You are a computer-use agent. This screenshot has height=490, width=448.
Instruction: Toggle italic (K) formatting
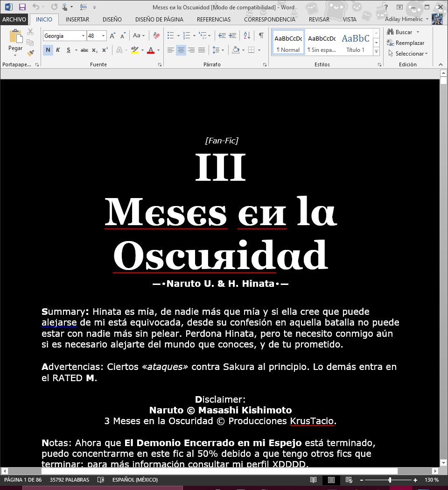point(58,50)
